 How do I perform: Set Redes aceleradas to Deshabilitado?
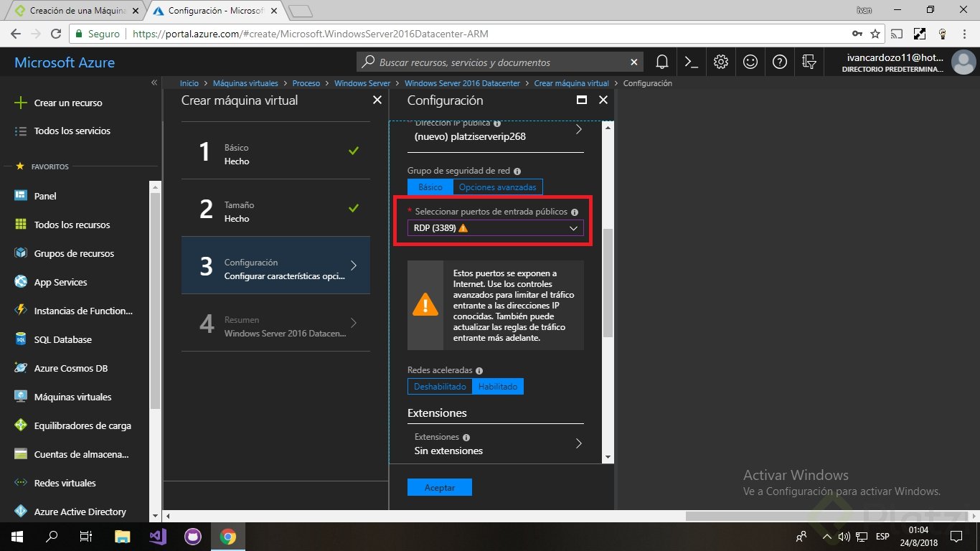click(440, 387)
